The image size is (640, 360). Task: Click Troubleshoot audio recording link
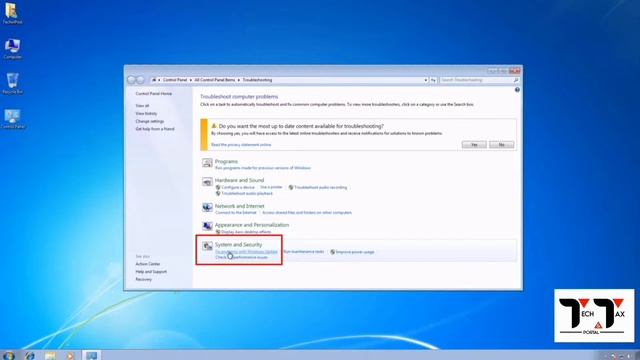320,187
